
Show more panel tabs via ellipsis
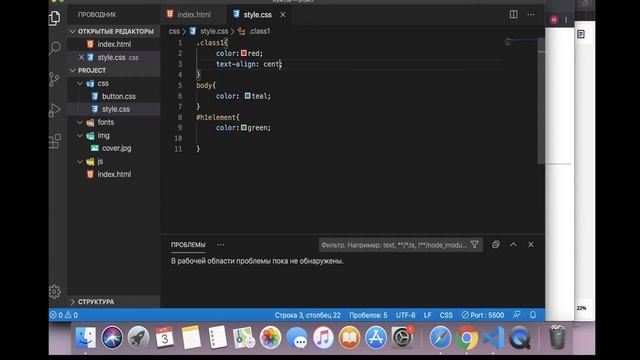click(221, 245)
